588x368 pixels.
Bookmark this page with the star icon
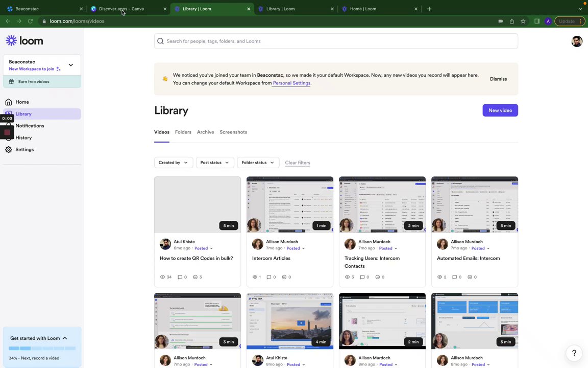pos(523,21)
